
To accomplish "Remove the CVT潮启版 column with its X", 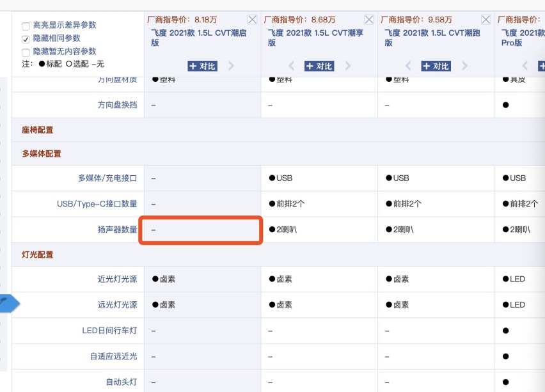I will pos(252,19).
